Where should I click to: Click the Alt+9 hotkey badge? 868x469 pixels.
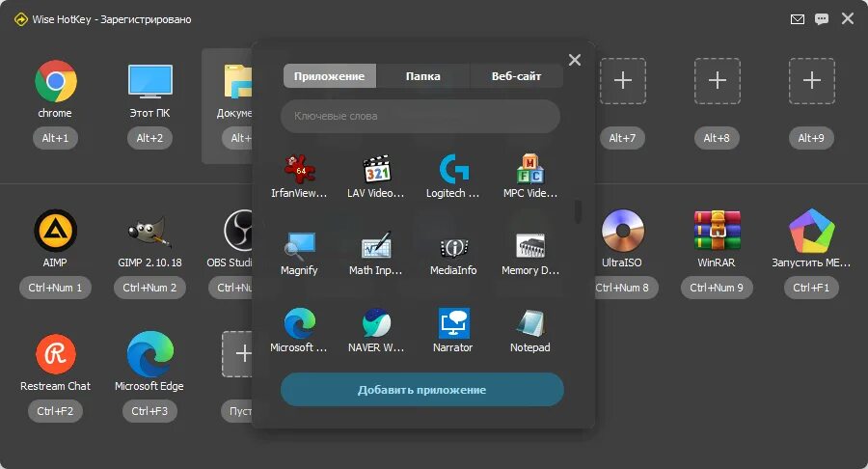point(811,138)
